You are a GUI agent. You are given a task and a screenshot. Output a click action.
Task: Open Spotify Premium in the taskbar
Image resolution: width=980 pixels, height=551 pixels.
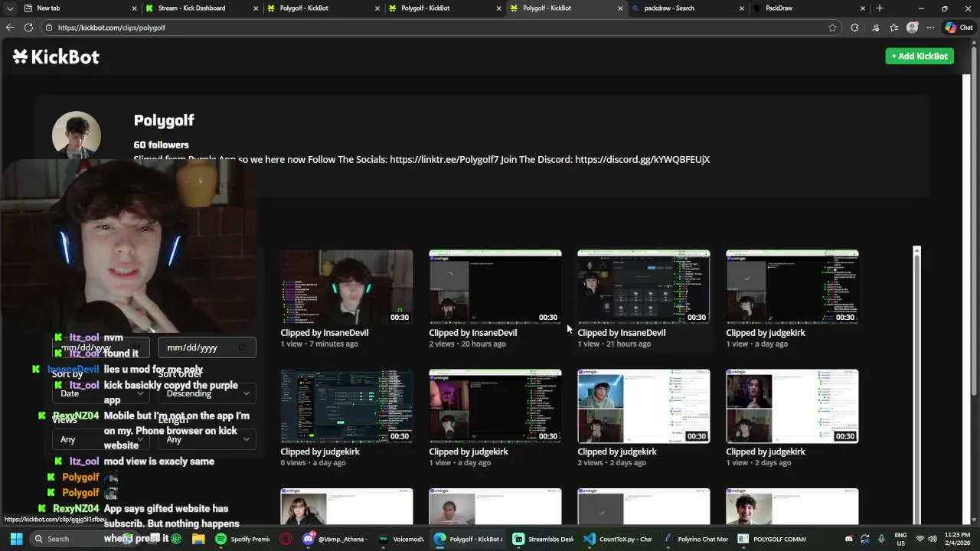242,539
